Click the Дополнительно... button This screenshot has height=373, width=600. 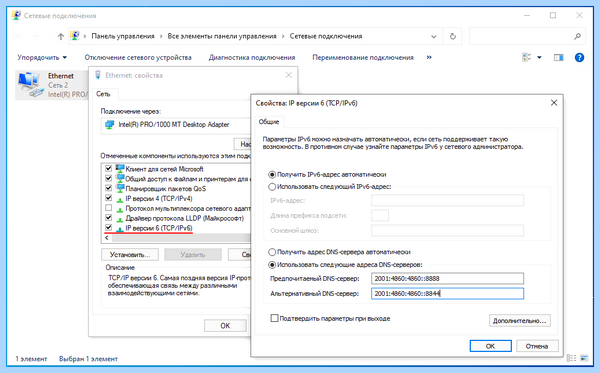click(x=520, y=321)
